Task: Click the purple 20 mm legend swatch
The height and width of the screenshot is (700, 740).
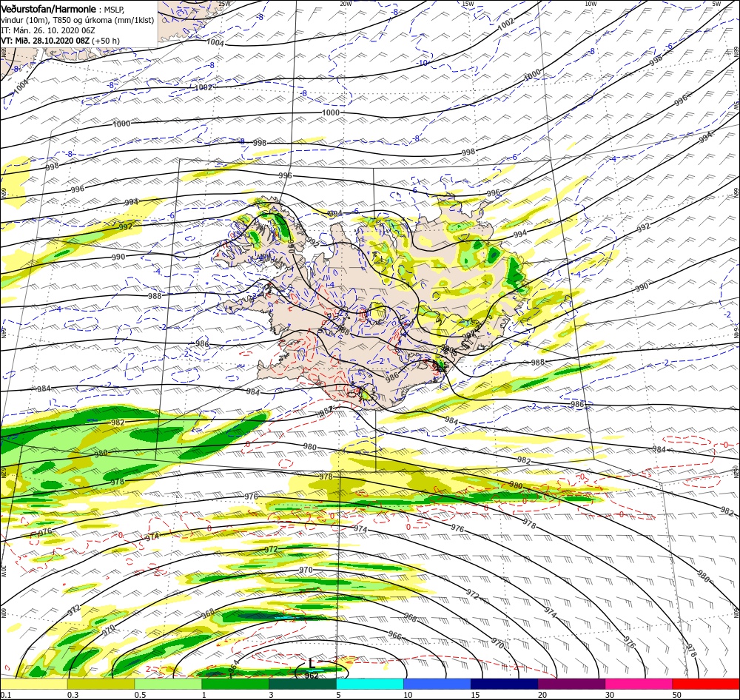Action: click(x=571, y=684)
